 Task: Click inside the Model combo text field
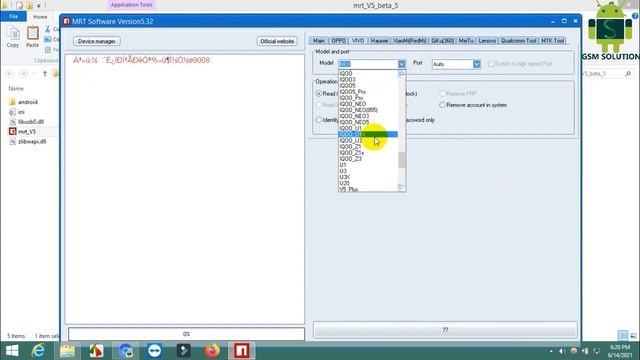click(x=368, y=64)
